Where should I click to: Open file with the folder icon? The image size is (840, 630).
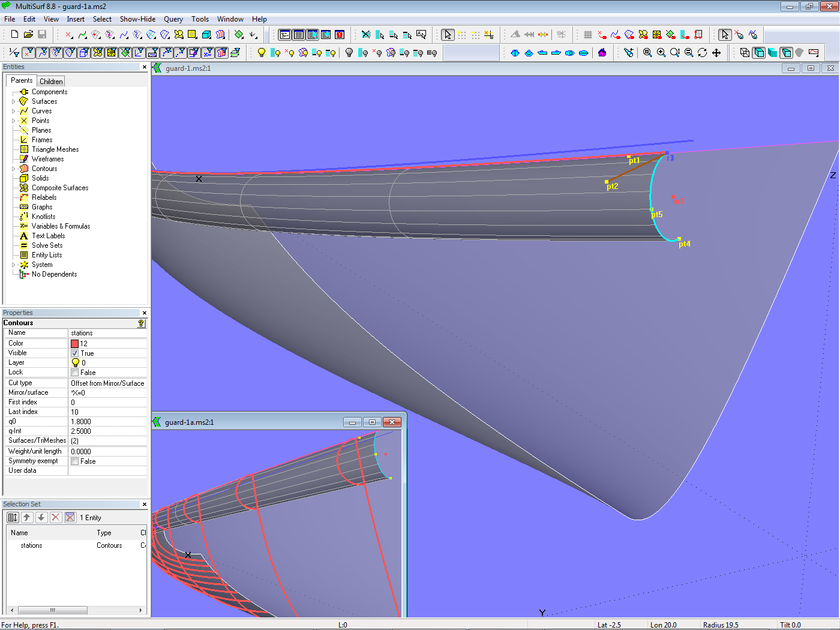click(28, 35)
